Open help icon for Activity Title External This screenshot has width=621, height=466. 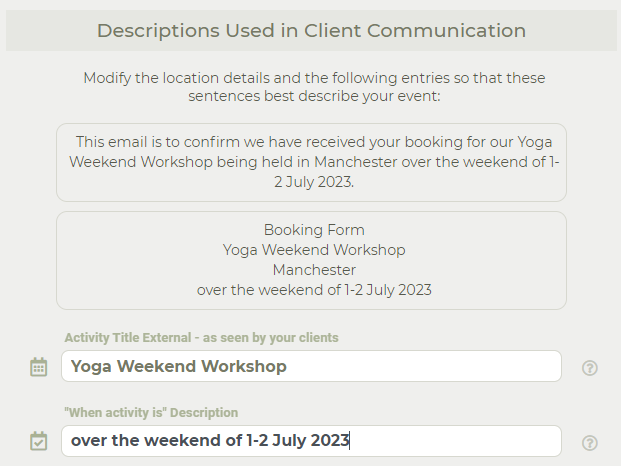590,368
